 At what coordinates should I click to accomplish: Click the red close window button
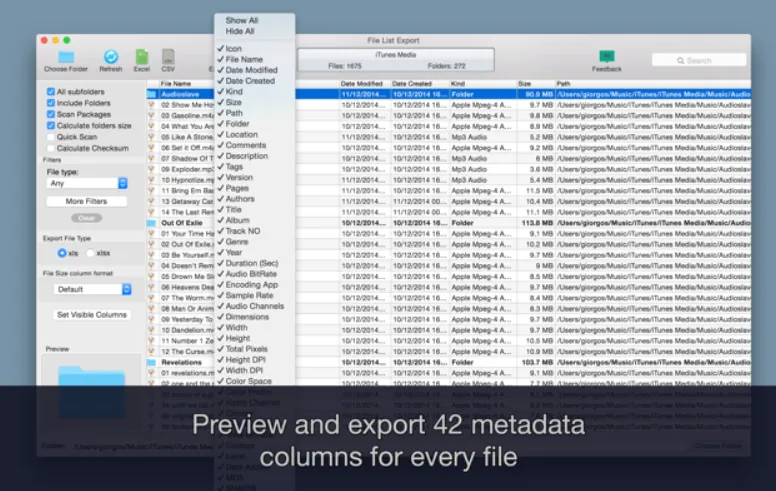coord(44,40)
